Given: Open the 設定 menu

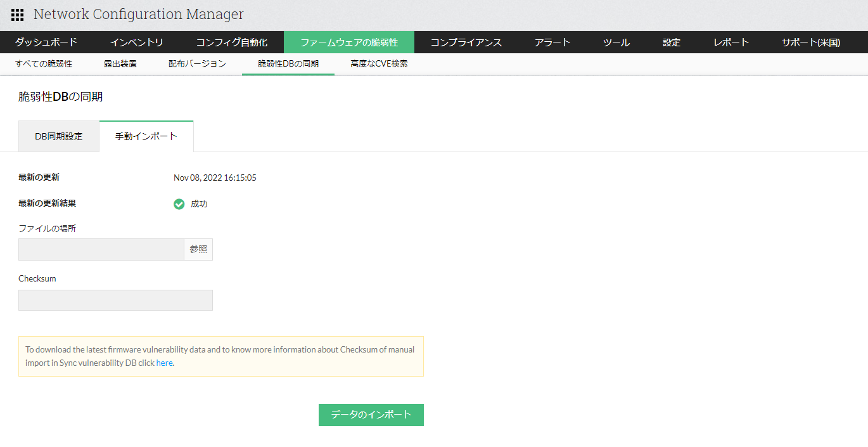Looking at the screenshot, I should click(x=672, y=42).
